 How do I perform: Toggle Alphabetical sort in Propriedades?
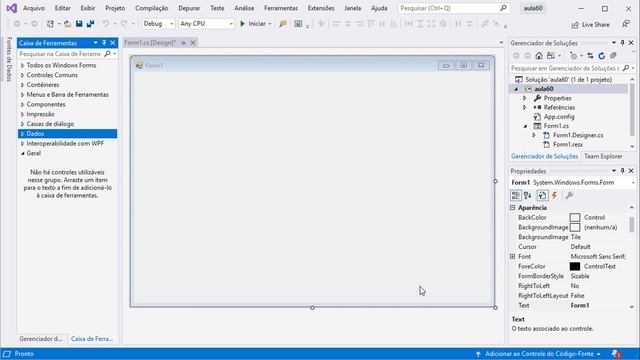point(528,196)
